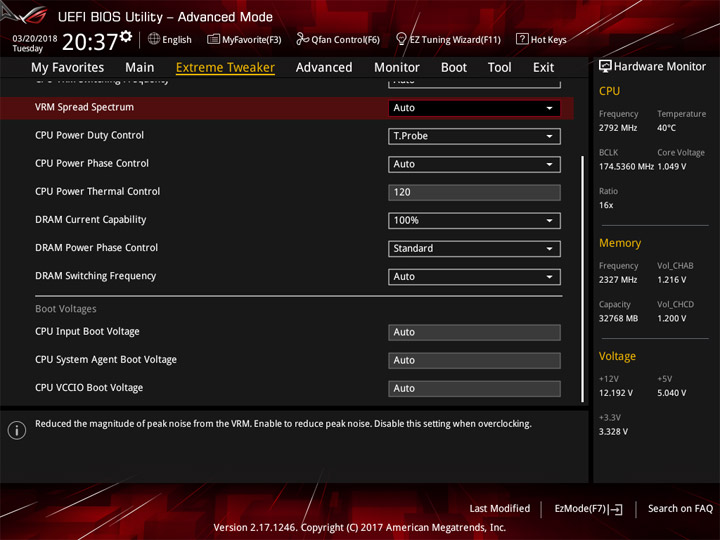The image size is (720, 540).
Task: Select CPU Power Phase Control label
Action: pos(92,163)
